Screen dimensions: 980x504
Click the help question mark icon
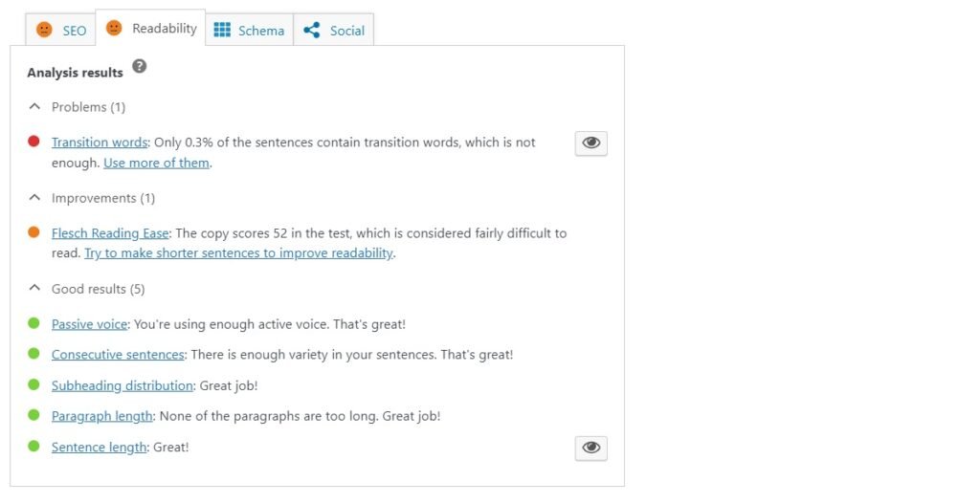tap(140, 67)
